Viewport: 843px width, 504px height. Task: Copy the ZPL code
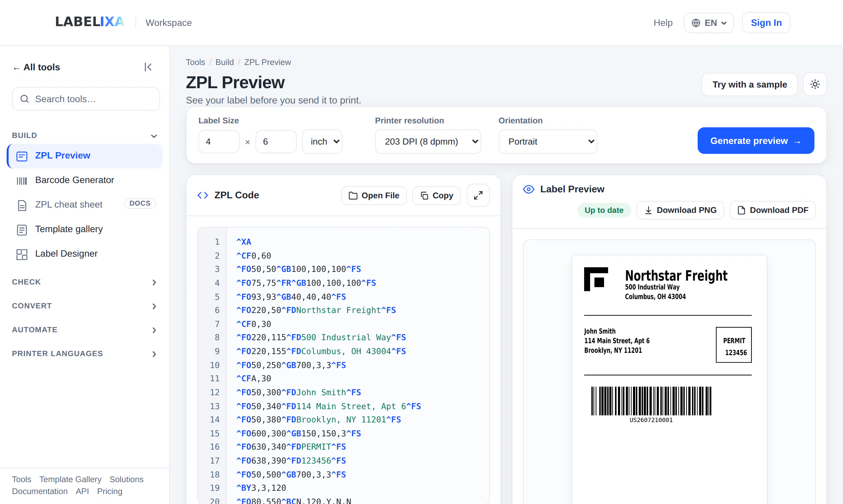436,195
